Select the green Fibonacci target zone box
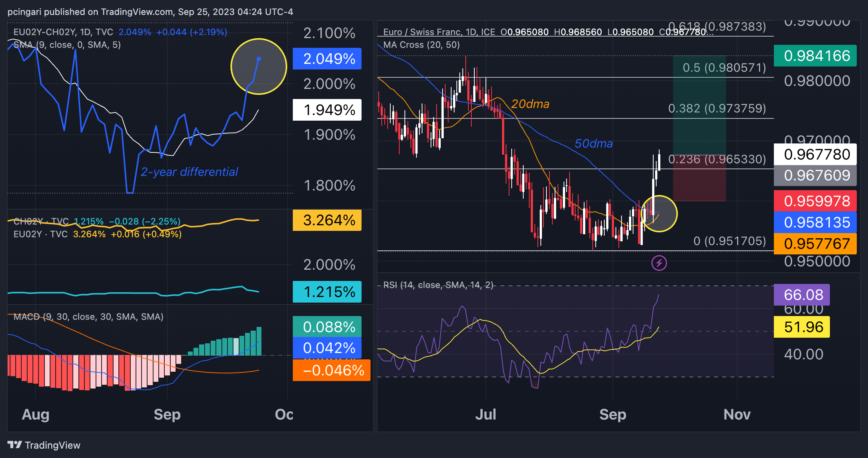The height and width of the screenshot is (458, 868). coord(699,105)
